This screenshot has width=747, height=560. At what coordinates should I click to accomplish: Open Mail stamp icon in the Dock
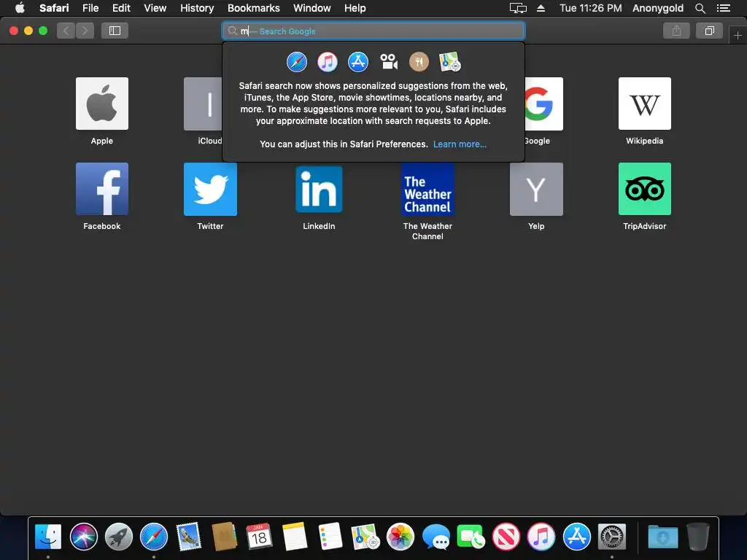click(189, 537)
